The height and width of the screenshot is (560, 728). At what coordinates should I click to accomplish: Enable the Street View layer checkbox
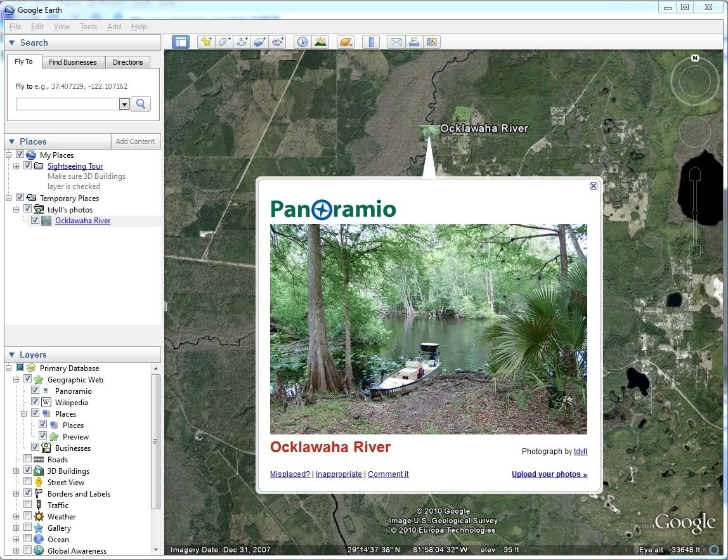27,481
